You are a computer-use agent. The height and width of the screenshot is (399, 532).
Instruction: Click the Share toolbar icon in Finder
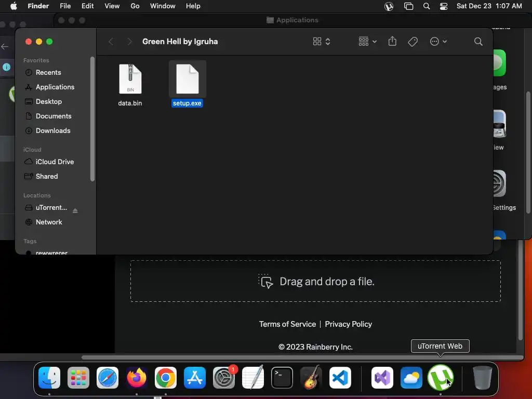392,42
